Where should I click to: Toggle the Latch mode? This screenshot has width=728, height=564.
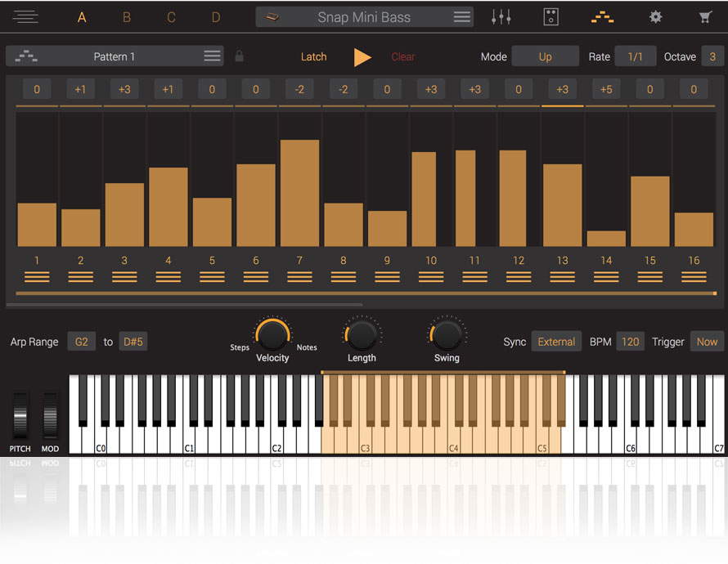click(313, 56)
